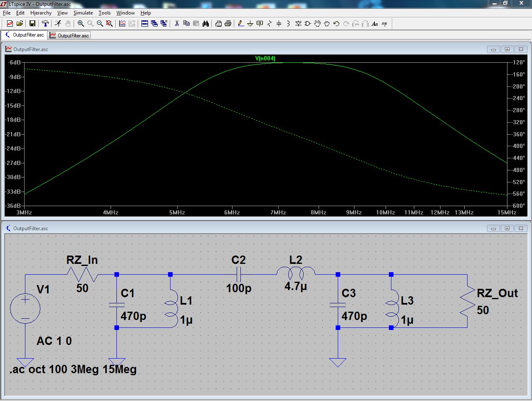The image size is (532, 401).
Task: Open the component symbol browser
Action: pyautogui.click(x=307, y=24)
